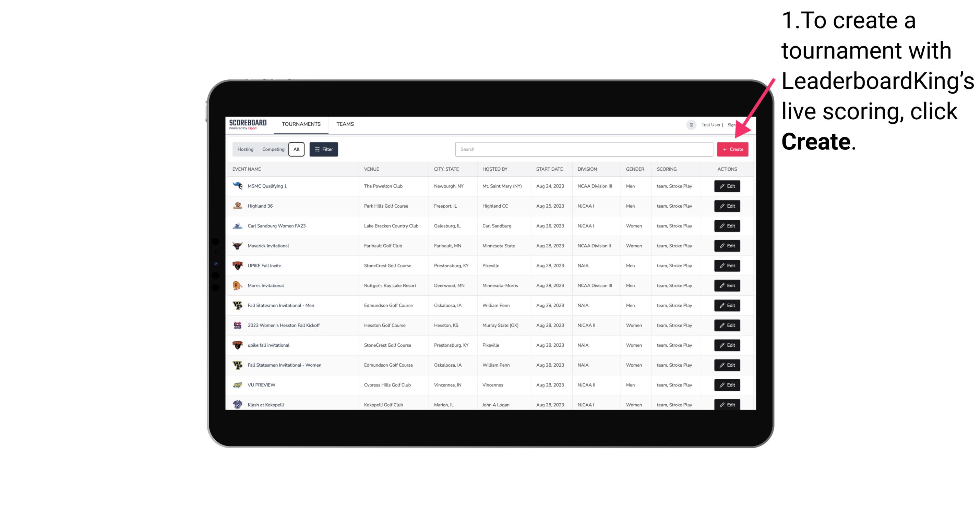Select the Hosting filter tab
The image size is (980, 527).
[x=245, y=149]
